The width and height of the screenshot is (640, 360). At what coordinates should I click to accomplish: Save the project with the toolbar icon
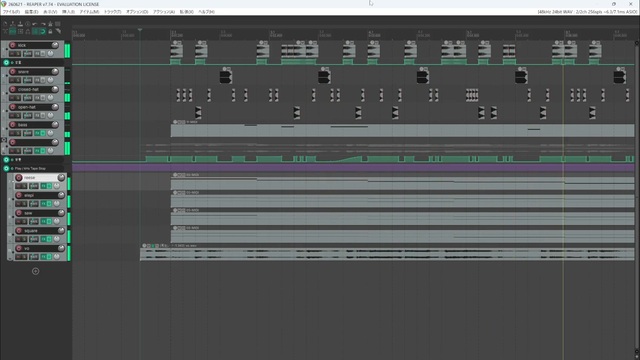(x=20, y=24)
